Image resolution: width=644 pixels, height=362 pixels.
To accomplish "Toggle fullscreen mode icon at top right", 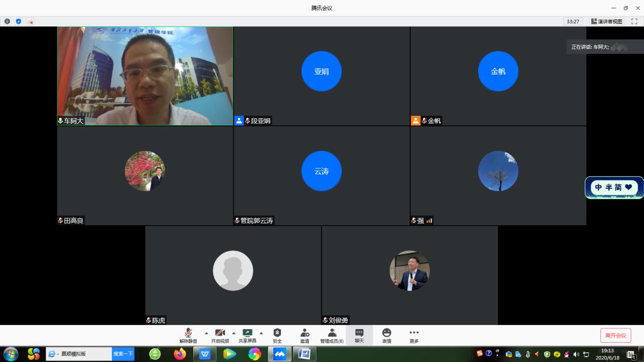I will pyautogui.click(x=634, y=21).
